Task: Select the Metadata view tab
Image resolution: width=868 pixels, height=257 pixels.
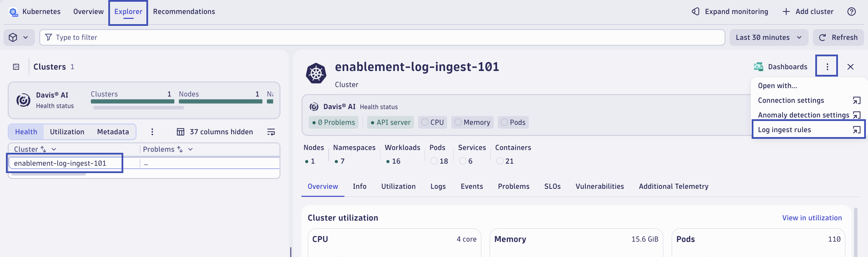Action: click(x=113, y=132)
